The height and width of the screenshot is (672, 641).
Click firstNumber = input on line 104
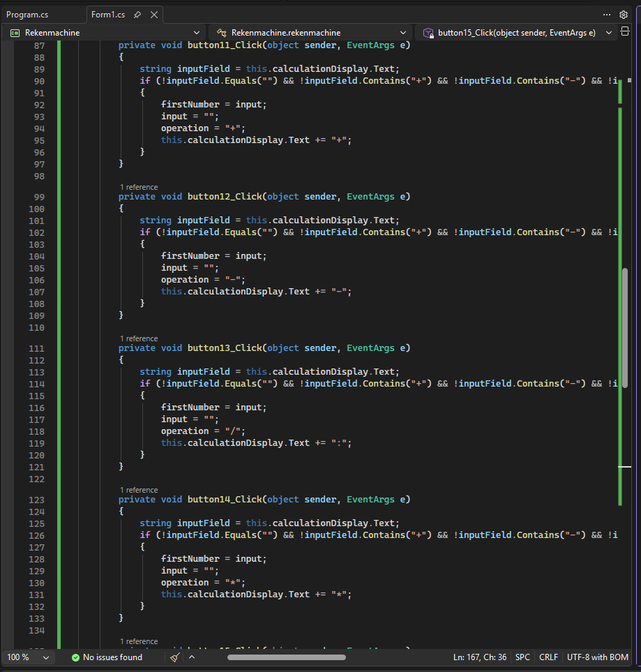[x=214, y=256]
